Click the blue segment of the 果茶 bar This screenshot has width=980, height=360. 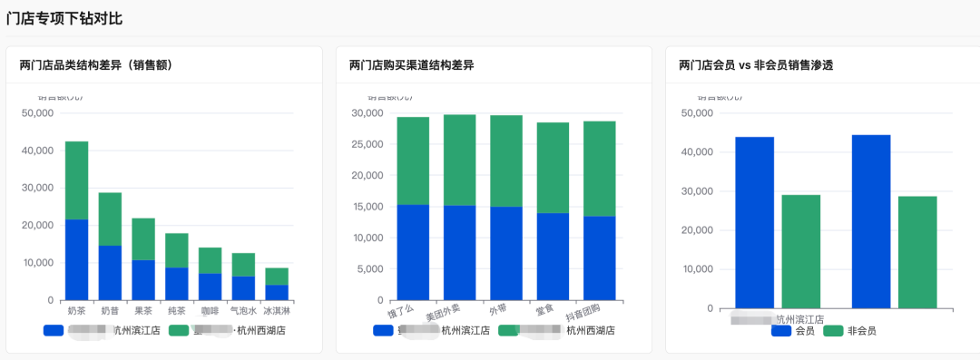(143, 280)
